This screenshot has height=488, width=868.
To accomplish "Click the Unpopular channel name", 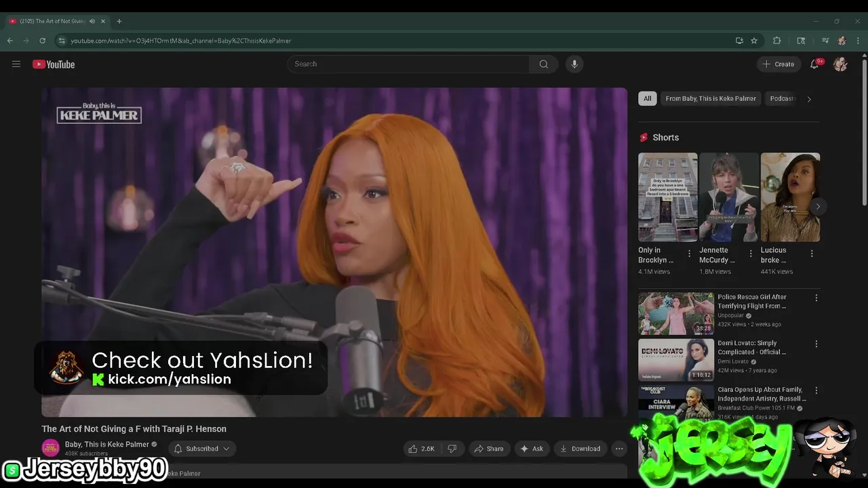I will point(731,315).
